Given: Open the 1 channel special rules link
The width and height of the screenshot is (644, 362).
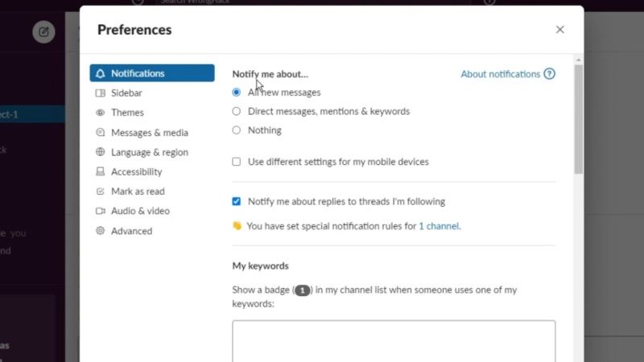Looking at the screenshot, I should pyautogui.click(x=439, y=226).
